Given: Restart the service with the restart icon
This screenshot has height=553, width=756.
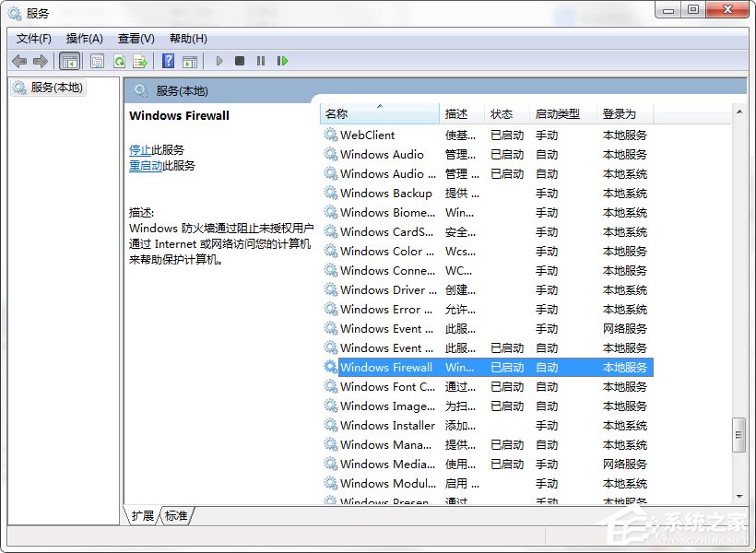Looking at the screenshot, I should 283,61.
